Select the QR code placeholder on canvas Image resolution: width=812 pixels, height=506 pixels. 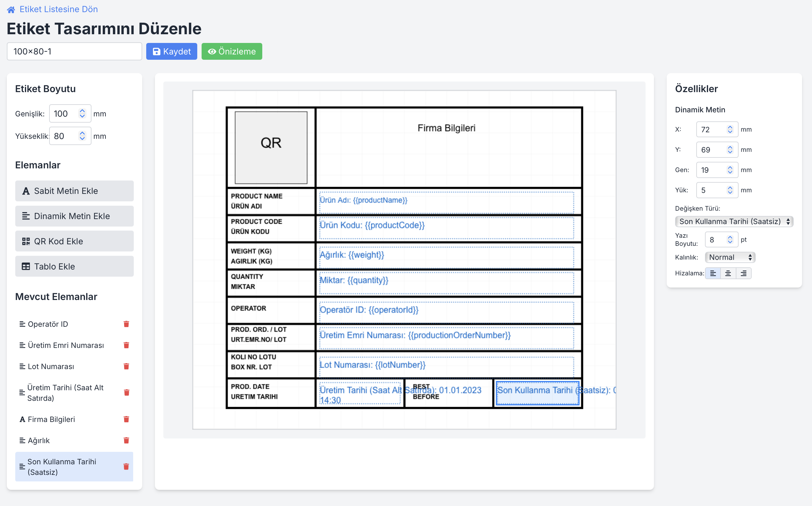[x=271, y=148]
